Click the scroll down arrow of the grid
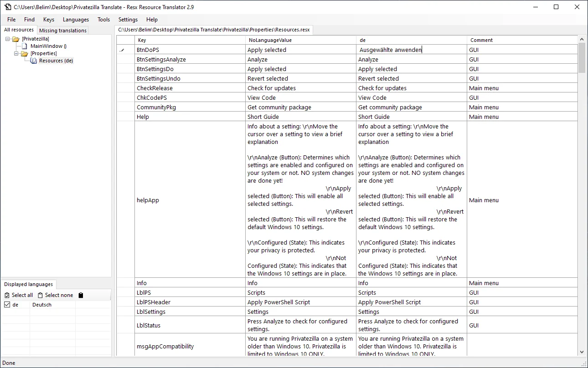588x368 pixels. point(582,352)
